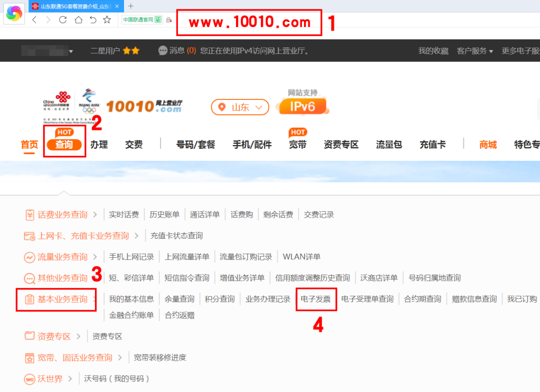Open 宽带装移修进度 link
This screenshot has height=392, width=540.
pyautogui.click(x=160, y=358)
